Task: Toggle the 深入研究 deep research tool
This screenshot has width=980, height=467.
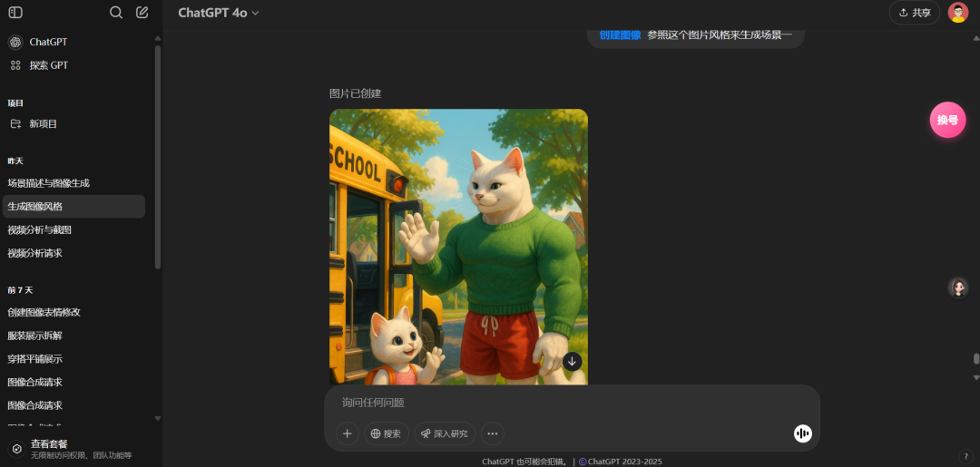Action: (445, 433)
